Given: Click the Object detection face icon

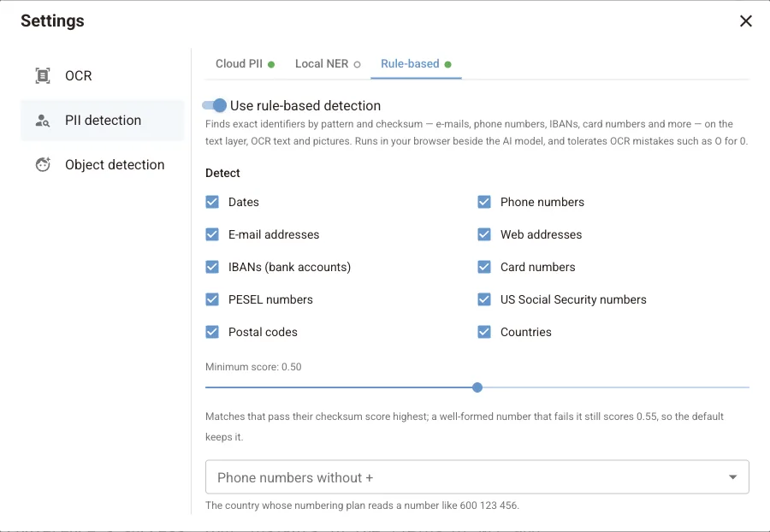Looking at the screenshot, I should tap(44, 164).
